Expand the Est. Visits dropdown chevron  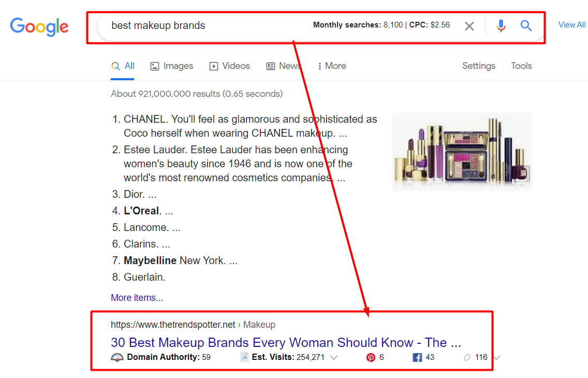335,357
